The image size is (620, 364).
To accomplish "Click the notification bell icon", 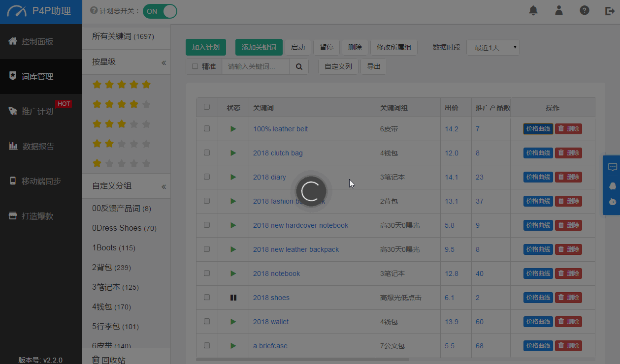I will point(533,10).
